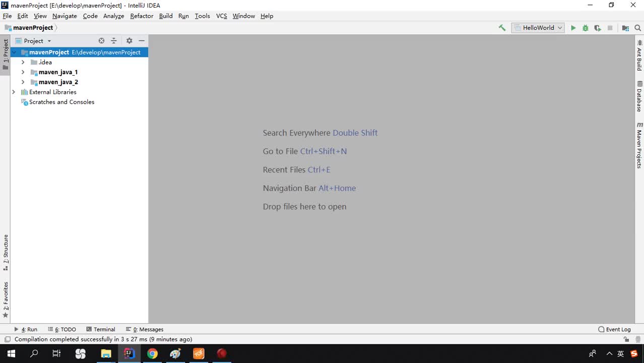644x363 pixels.
Task: Open the HelloWorld run configuration dropdown
Action: click(538, 28)
